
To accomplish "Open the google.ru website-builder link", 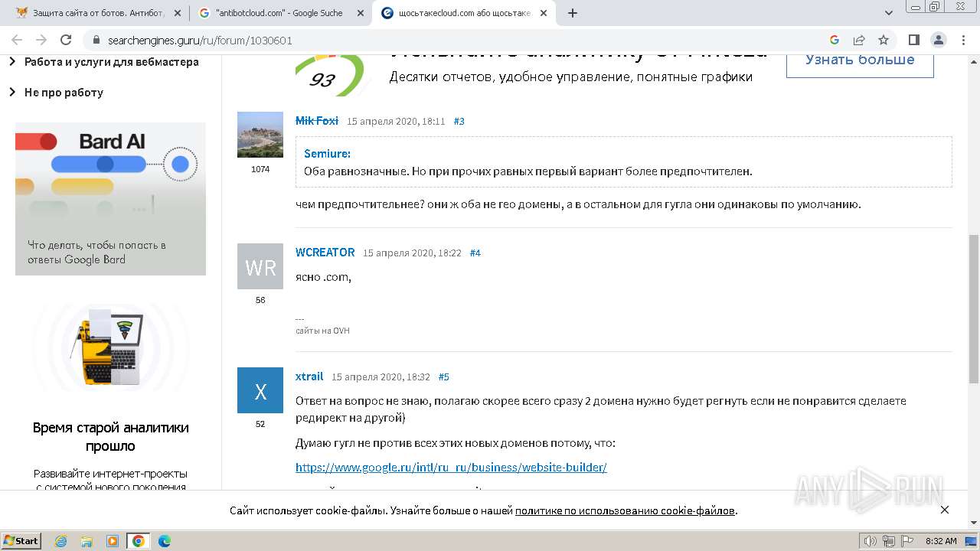I will click(x=451, y=467).
